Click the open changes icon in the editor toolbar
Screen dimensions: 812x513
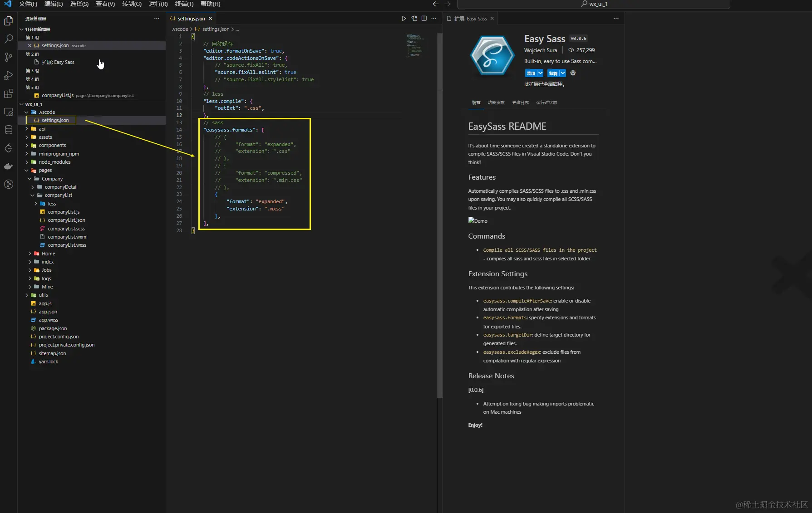pos(414,19)
